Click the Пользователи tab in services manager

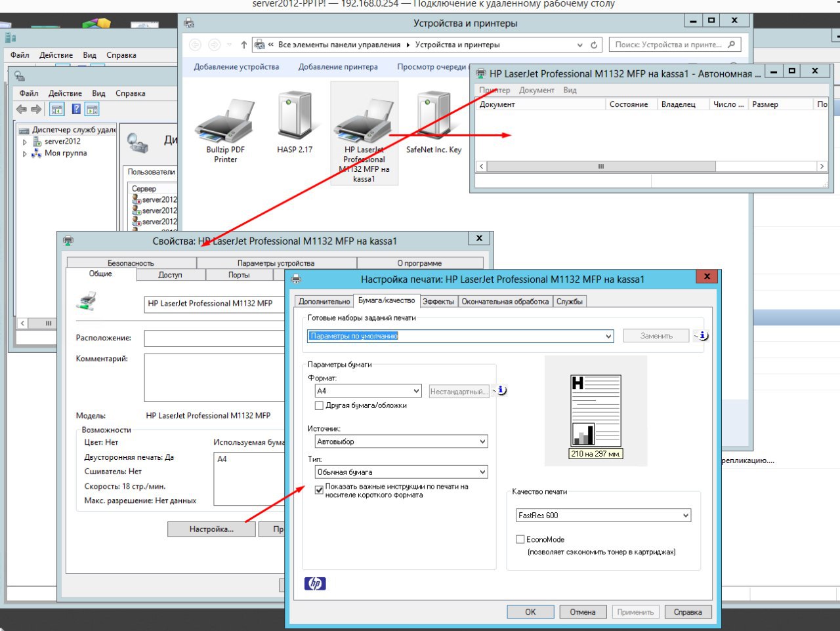[151, 172]
